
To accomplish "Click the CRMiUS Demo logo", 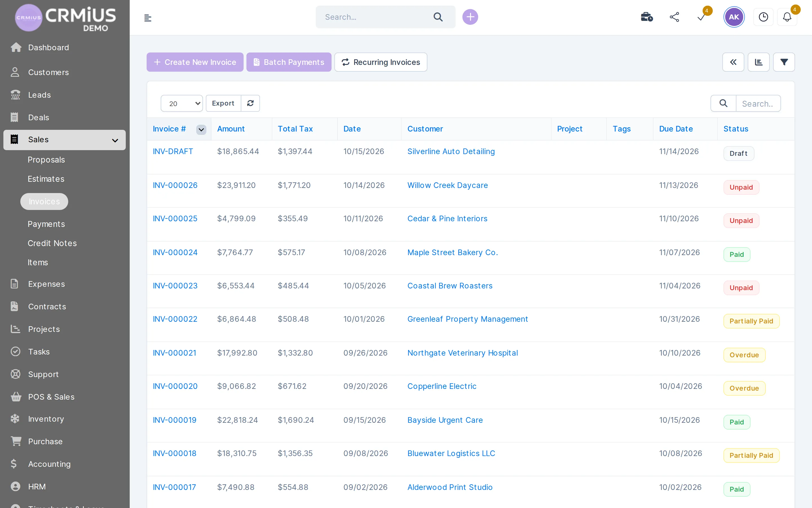I will point(65,18).
